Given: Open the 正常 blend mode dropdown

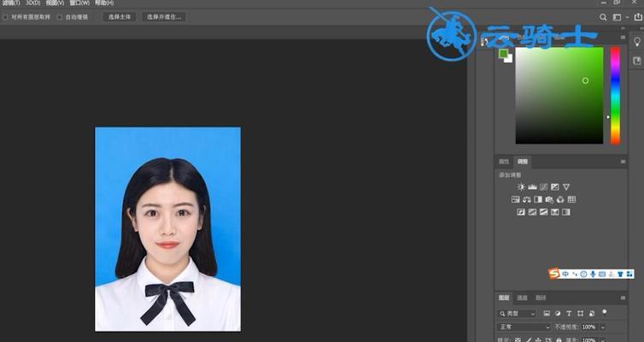Looking at the screenshot, I should coord(524,327).
